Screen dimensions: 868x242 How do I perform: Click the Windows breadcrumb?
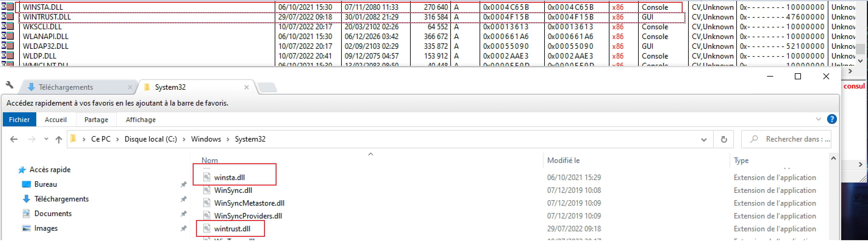click(206, 139)
